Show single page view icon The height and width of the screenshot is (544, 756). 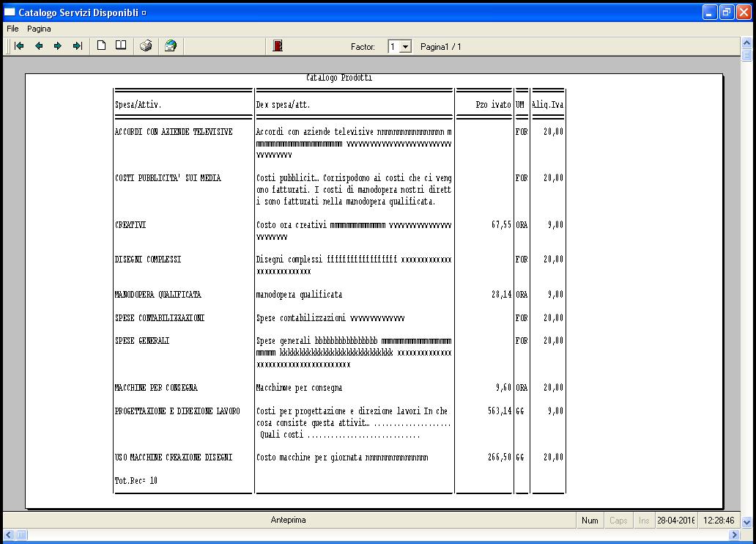point(101,46)
